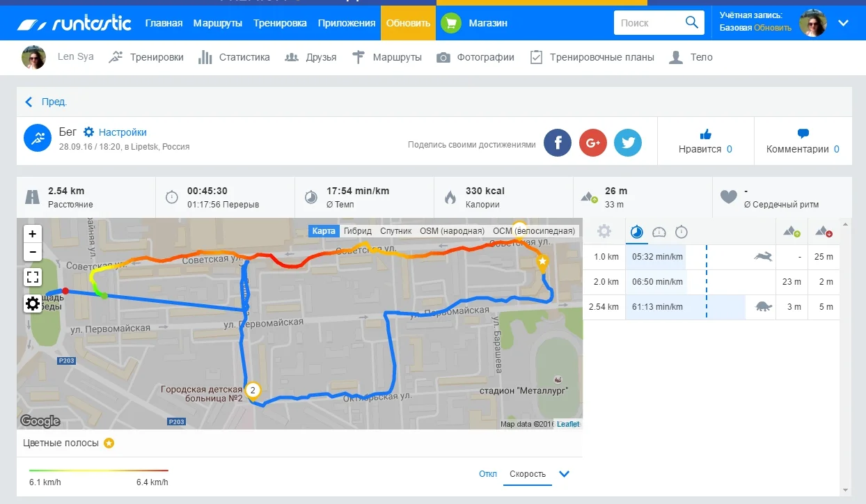
Task: Open Тренировочные планы section
Action: tap(592, 57)
